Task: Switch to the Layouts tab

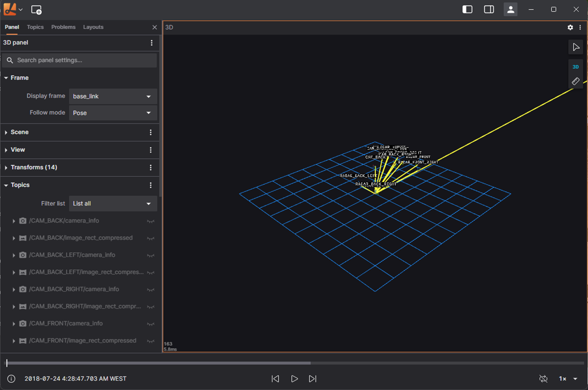Action: coord(93,27)
